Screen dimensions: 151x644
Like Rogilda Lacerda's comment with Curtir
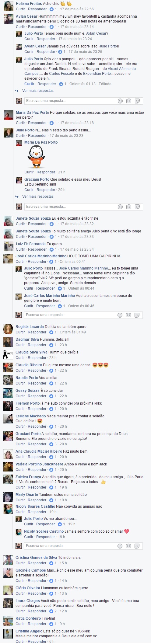20,332
